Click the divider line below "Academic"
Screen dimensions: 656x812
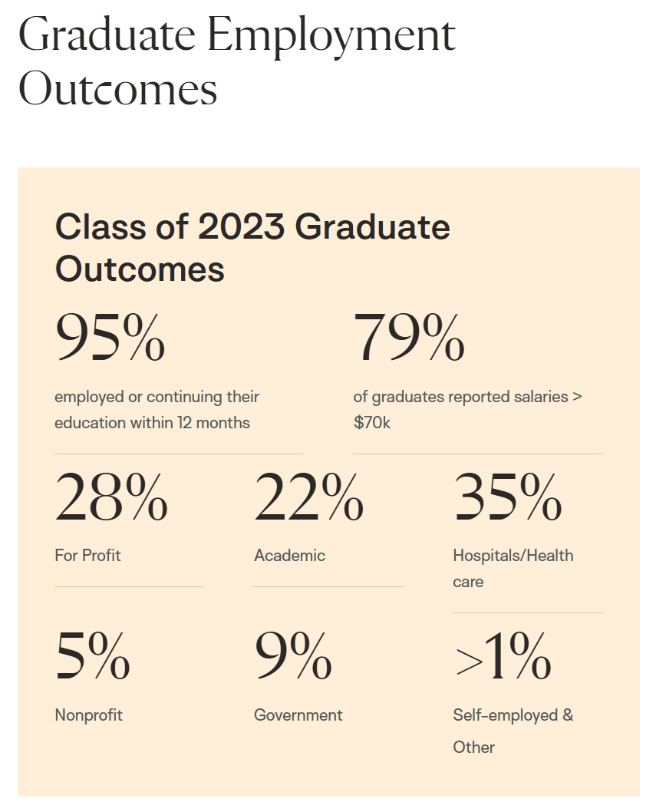328,586
